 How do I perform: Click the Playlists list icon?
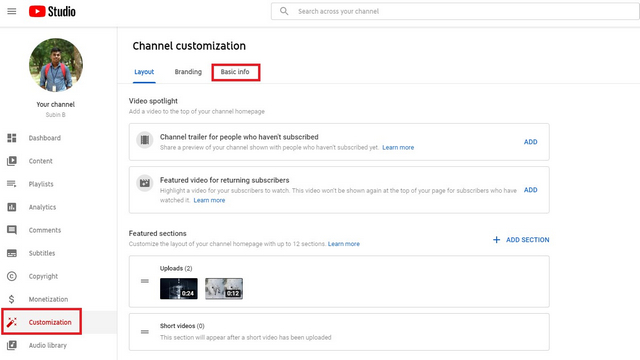pos(12,184)
